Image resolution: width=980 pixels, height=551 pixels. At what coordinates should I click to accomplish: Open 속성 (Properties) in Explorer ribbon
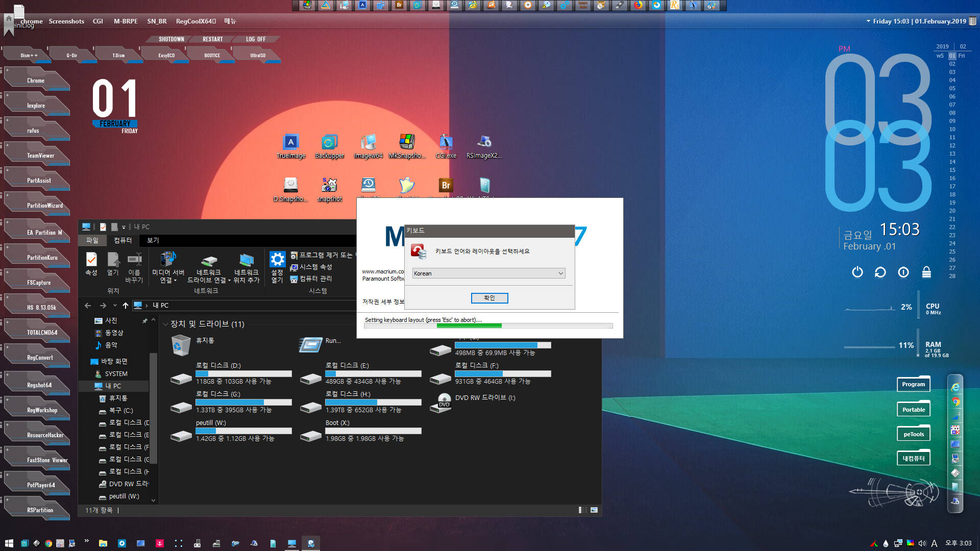[x=91, y=264]
